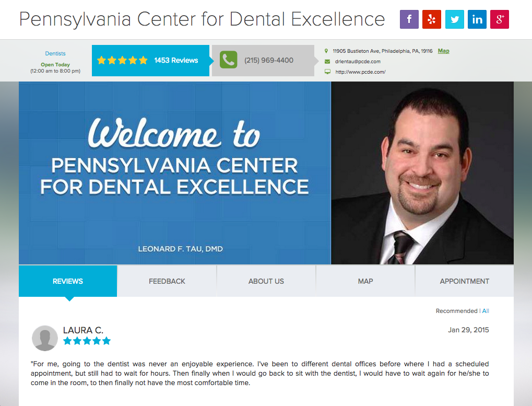Click the 1453 Reviews button
The image size is (532, 406).
[x=151, y=61]
